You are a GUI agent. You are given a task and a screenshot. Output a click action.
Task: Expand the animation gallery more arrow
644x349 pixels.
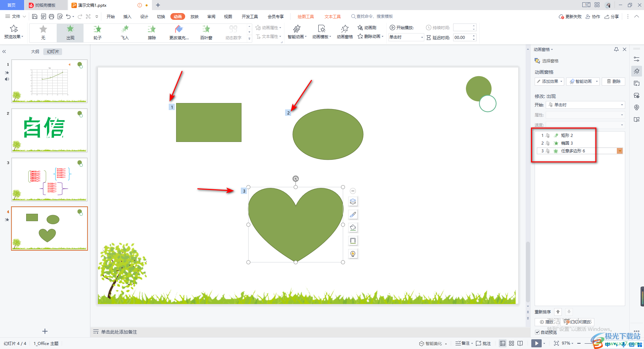point(249,39)
